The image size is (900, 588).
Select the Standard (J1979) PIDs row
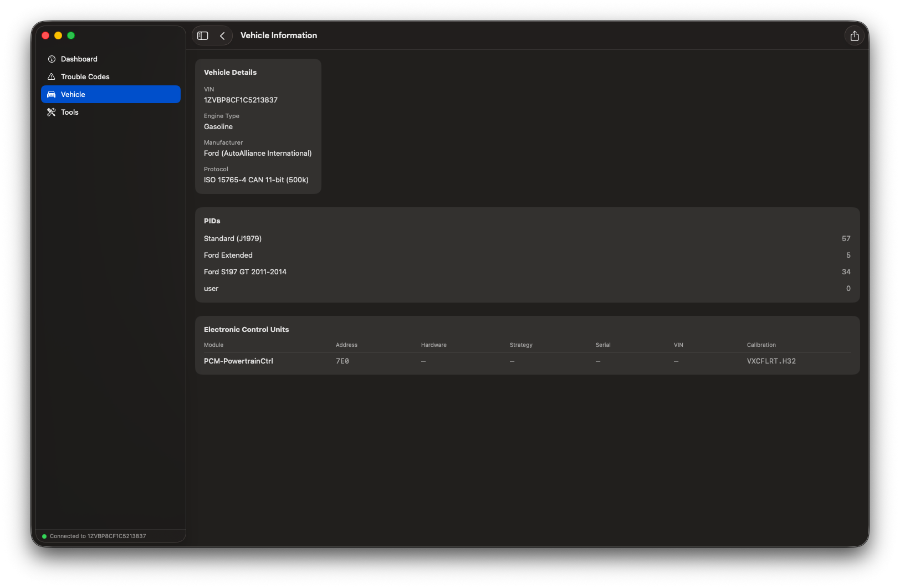click(527, 238)
